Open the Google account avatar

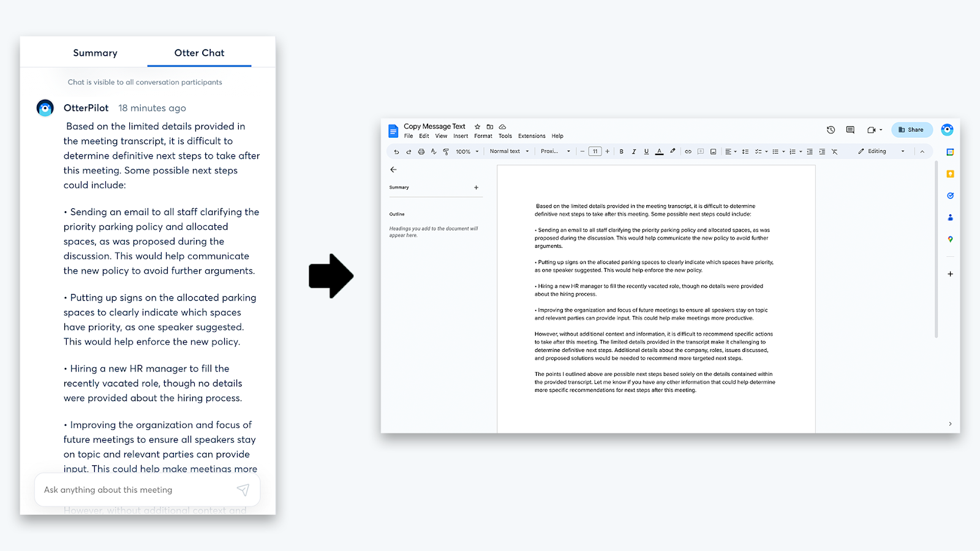click(x=947, y=130)
